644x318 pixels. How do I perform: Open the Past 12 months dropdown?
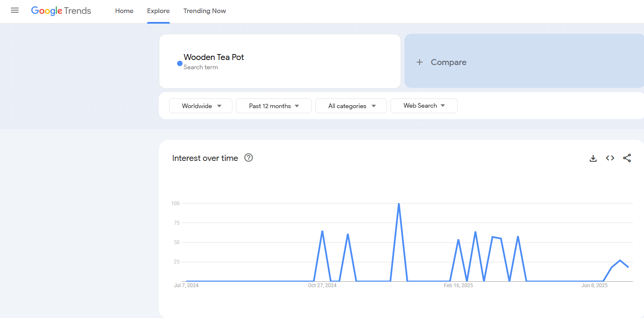pyautogui.click(x=273, y=106)
